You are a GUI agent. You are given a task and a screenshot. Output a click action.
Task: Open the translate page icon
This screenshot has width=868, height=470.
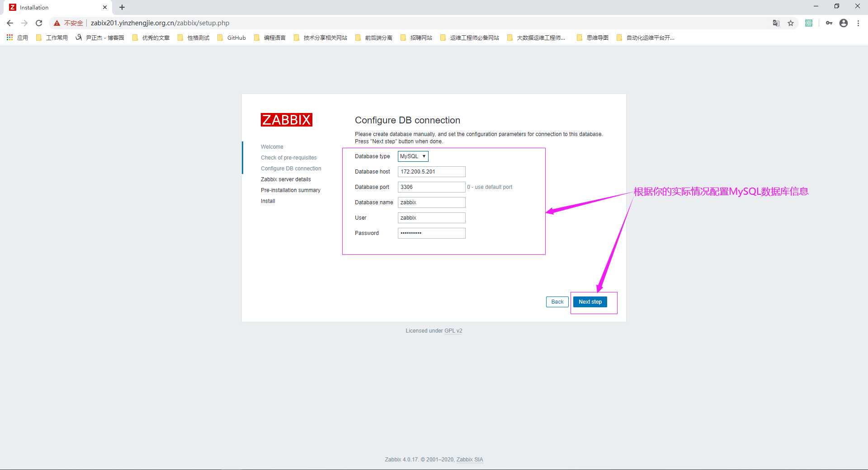776,23
